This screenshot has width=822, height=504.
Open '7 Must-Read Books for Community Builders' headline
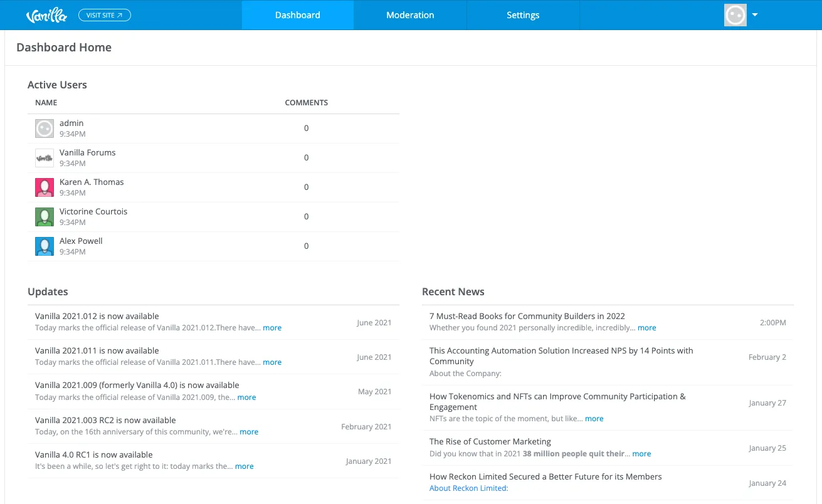click(527, 317)
